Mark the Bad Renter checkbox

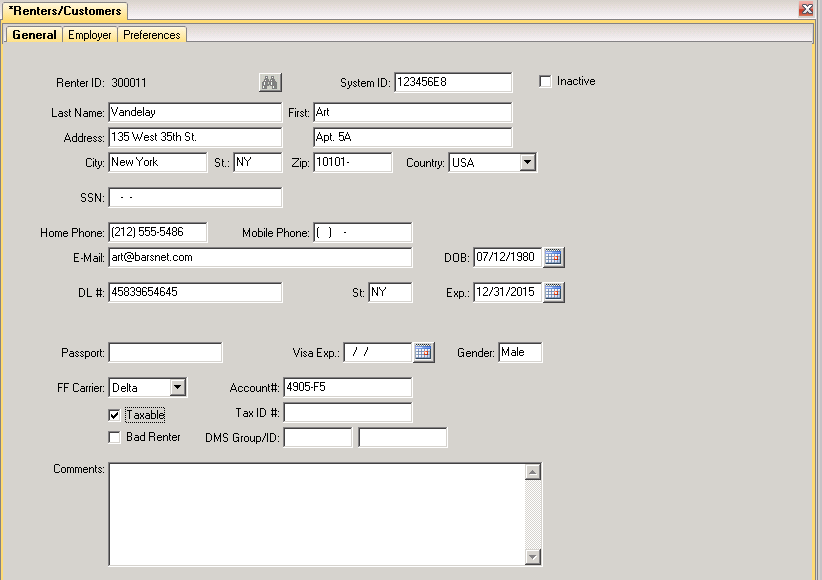coord(114,437)
